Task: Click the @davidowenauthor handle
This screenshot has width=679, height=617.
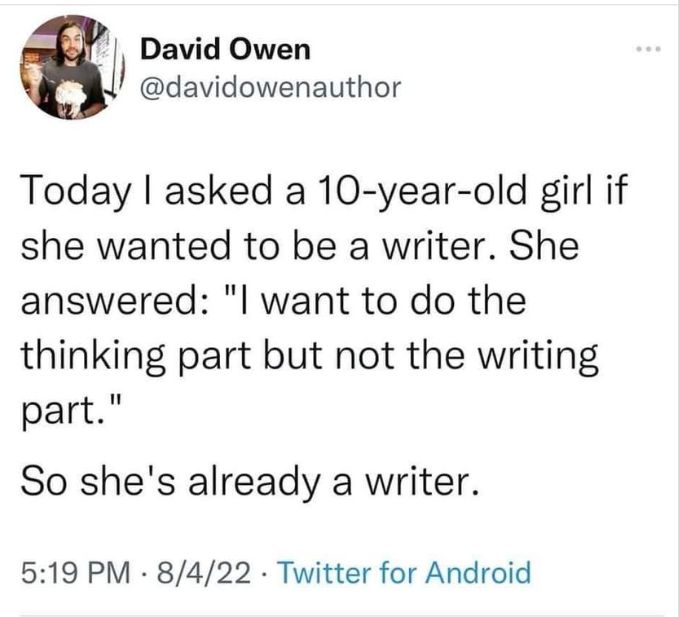Action: point(271,88)
